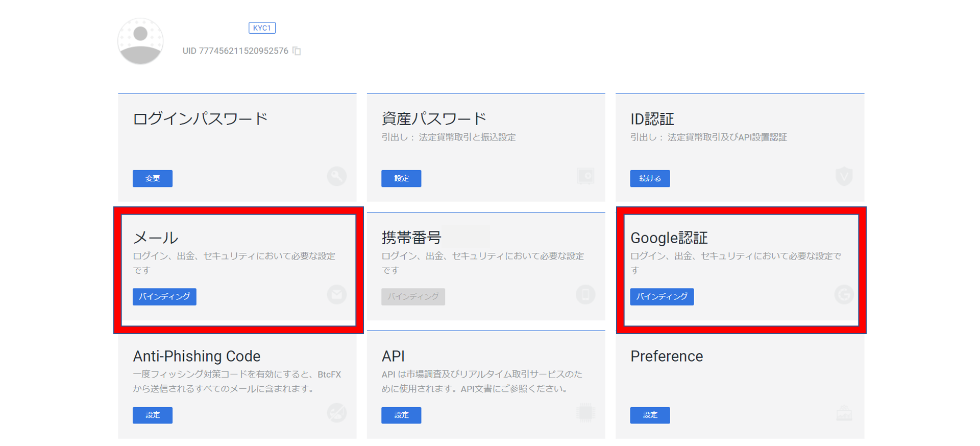This screenshot has width=980, height=446.
Task: Click the shield icon in ID認証 card
Action: click(x=844, y=176)
